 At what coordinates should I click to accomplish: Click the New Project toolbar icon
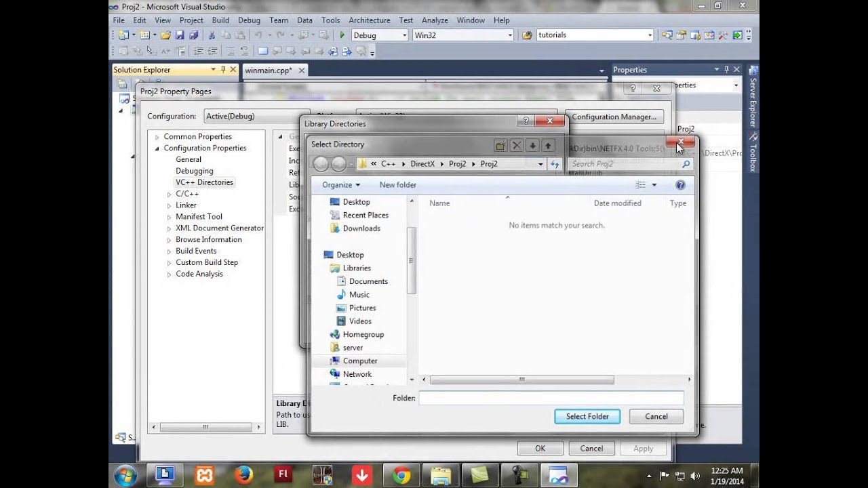pyautogui.click(x=123, y=35)
